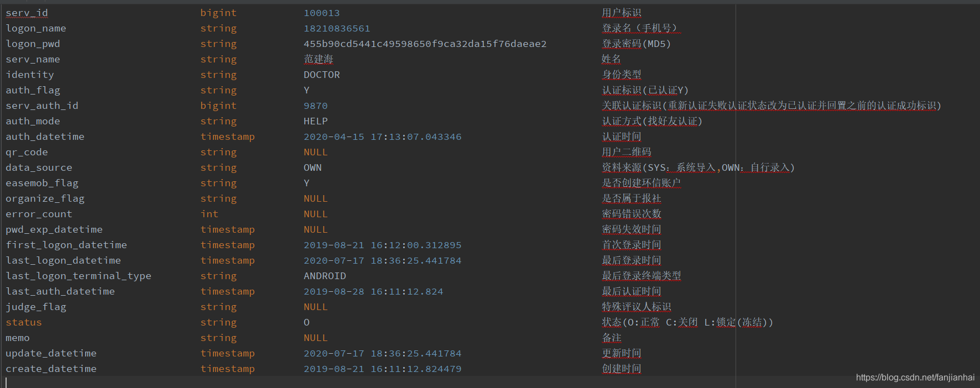
Task: Click the logon_name value 18210836561
Action: tap(336, 28)
